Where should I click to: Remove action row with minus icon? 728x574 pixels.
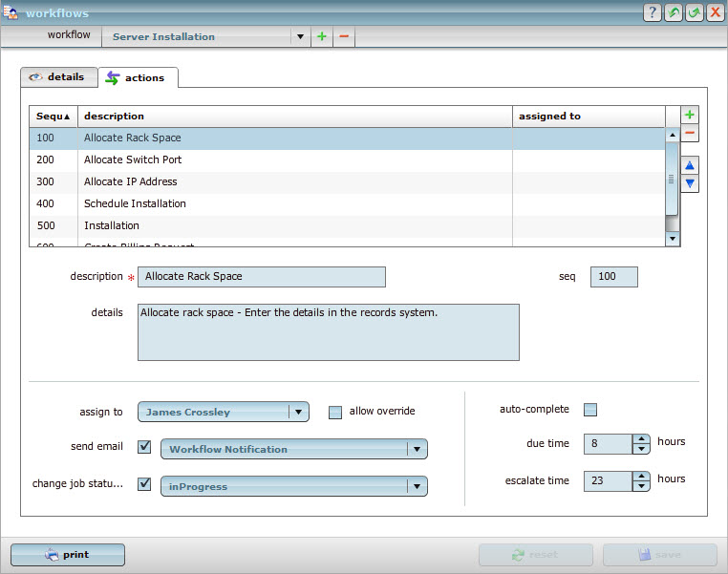690,134
